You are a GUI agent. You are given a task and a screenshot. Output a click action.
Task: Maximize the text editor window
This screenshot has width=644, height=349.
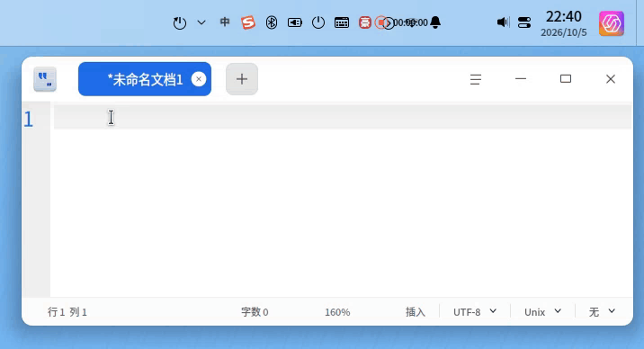click(566, 79)
